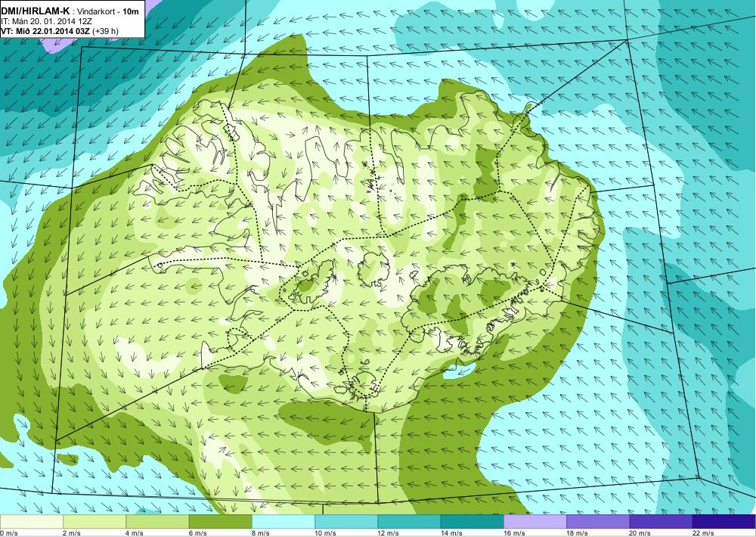
Task: Click the "6 m/s" legend label
Action: pos(197,533)
